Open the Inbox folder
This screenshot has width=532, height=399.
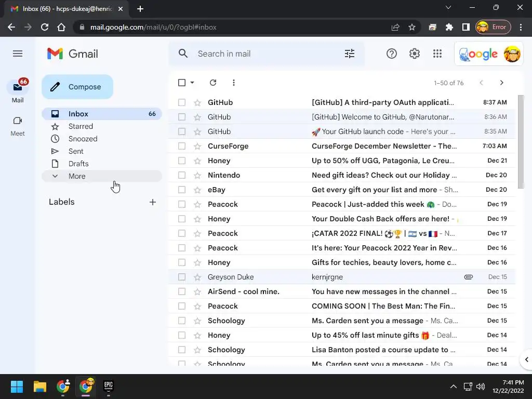tap(102, 114)
